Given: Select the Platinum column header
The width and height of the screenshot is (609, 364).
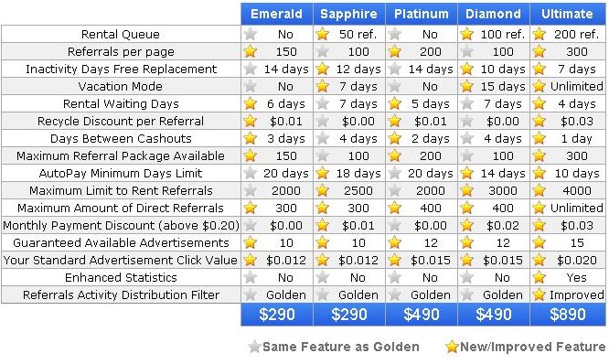Looking at the screenshot, I should 422,14.
